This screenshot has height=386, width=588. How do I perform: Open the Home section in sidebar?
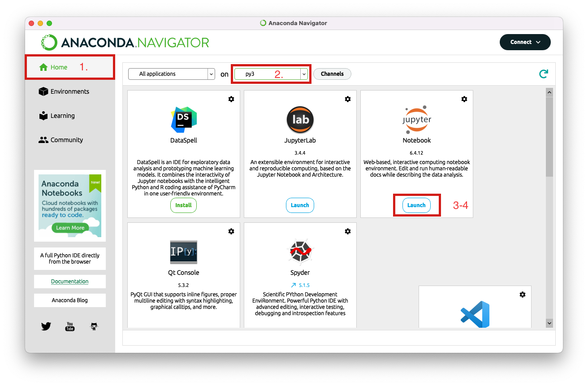(x=70, y=67)
